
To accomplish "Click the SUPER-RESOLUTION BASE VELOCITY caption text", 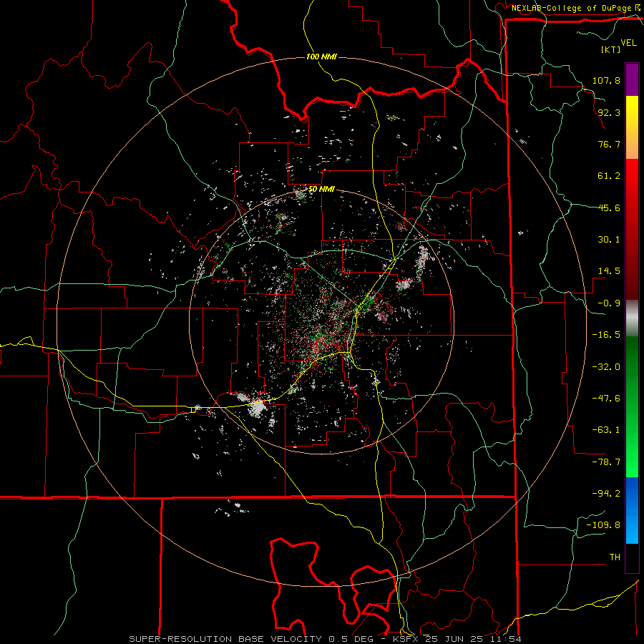I will [225, 639].
